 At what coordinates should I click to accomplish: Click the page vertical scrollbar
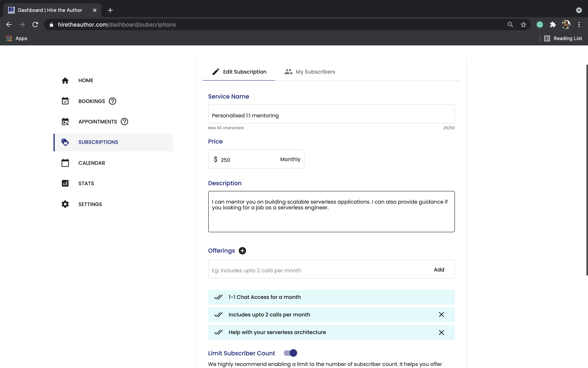pos(587,170)
